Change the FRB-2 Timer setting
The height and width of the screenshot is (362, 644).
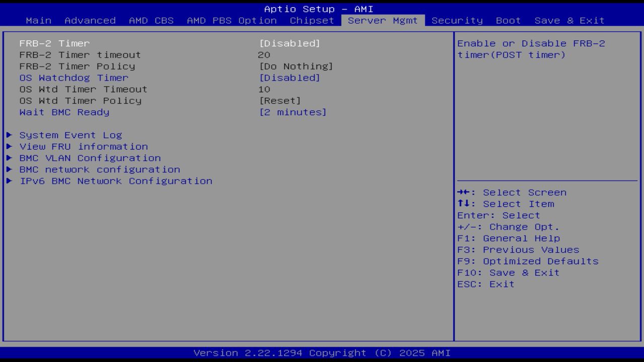click(291, 43)
